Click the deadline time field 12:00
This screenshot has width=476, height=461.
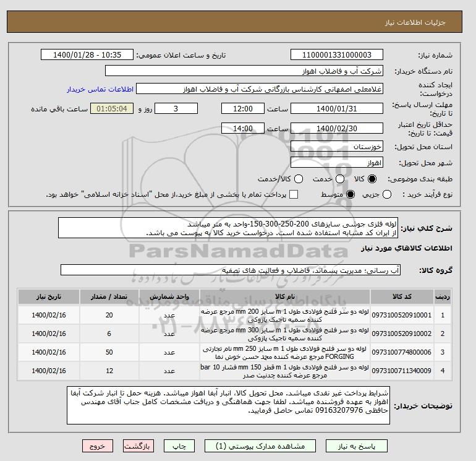pyautogui.click(x=243, y=108)
